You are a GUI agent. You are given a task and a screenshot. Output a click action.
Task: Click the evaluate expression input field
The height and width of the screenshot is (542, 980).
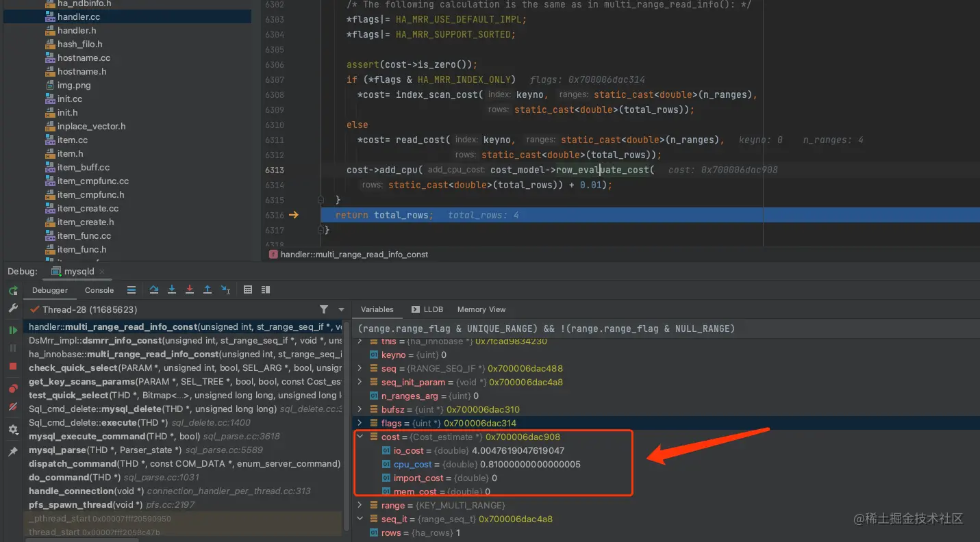(666, 328)
